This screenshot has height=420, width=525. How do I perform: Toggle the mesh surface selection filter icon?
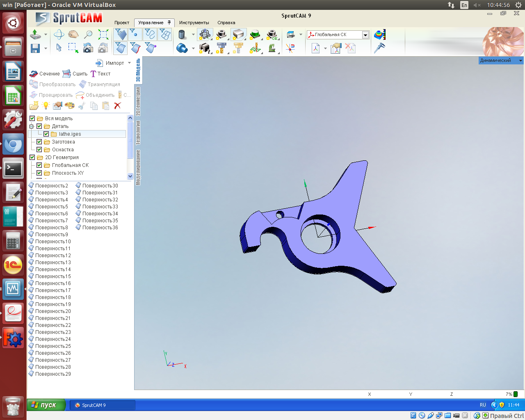coord(165,34)
